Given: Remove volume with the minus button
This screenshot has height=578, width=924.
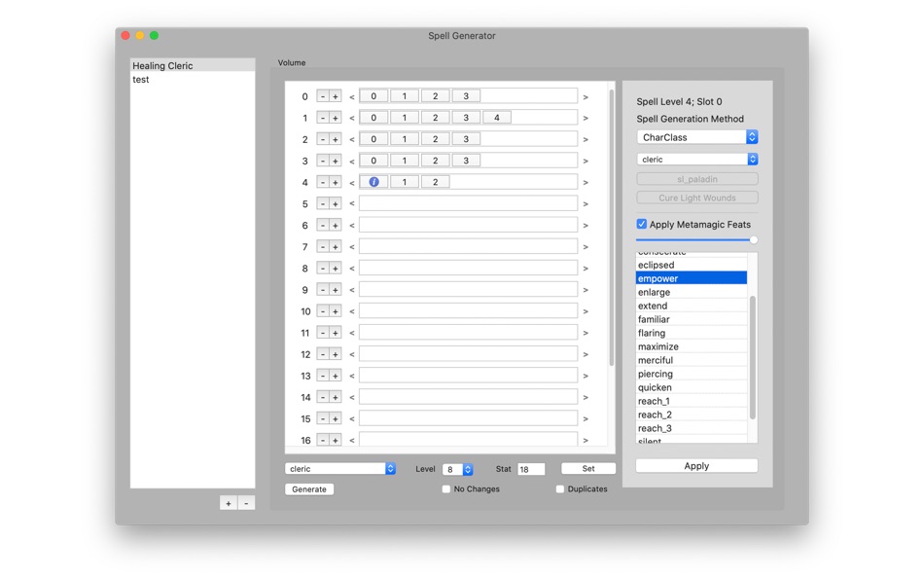Looking at the screenshot, I should (246, 503).
